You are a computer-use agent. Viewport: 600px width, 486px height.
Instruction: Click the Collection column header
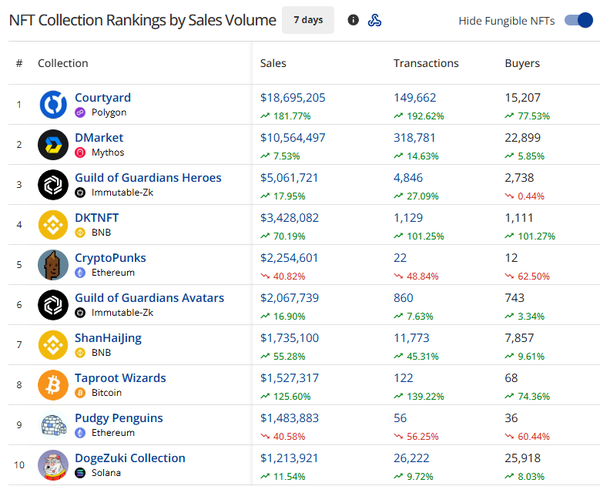coord(63,63)
